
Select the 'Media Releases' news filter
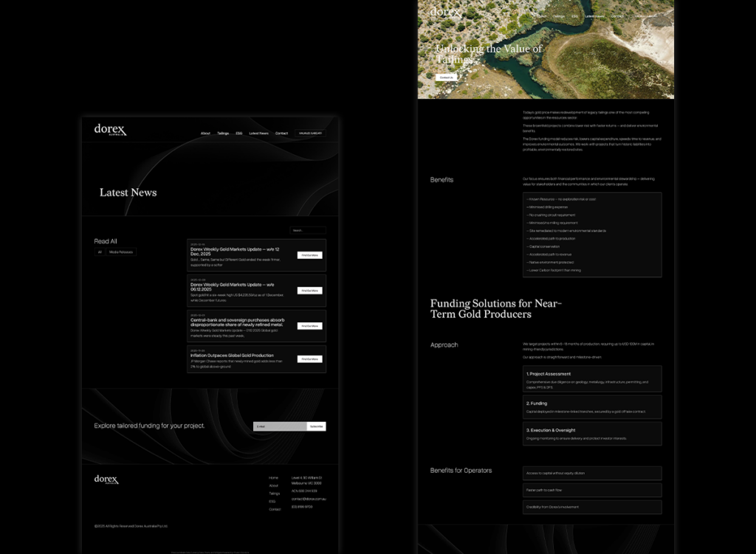(x=121, y=252)
